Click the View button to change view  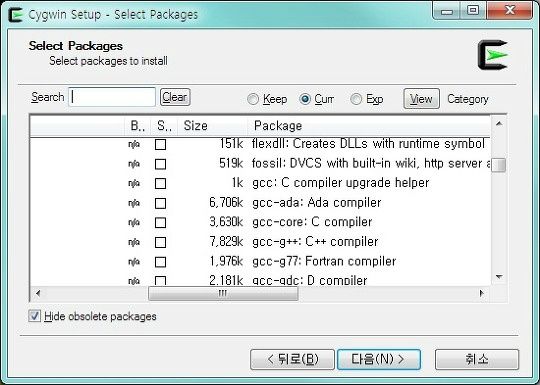(421, 99)
